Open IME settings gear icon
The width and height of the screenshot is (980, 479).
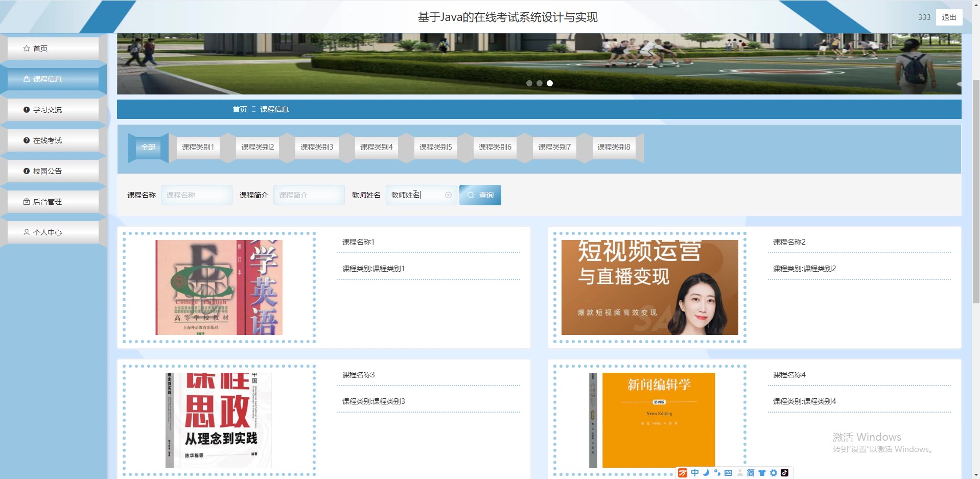[x=773, y=473]
